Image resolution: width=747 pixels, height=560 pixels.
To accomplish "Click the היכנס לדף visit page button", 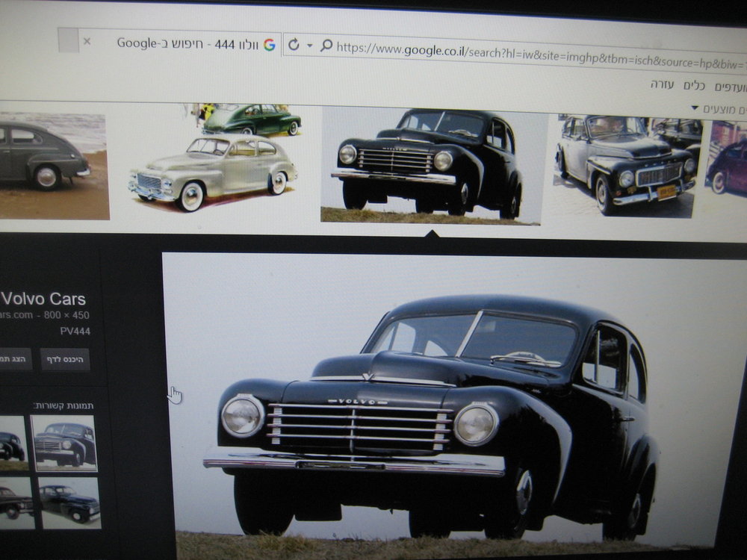I will pos(65,359).
